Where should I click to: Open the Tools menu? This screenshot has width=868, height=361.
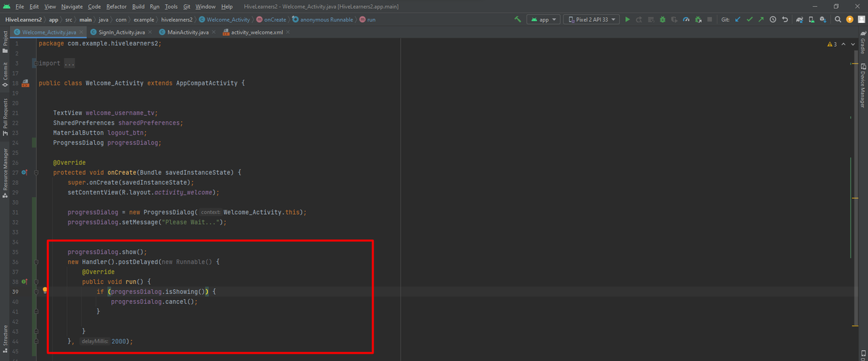171,6
